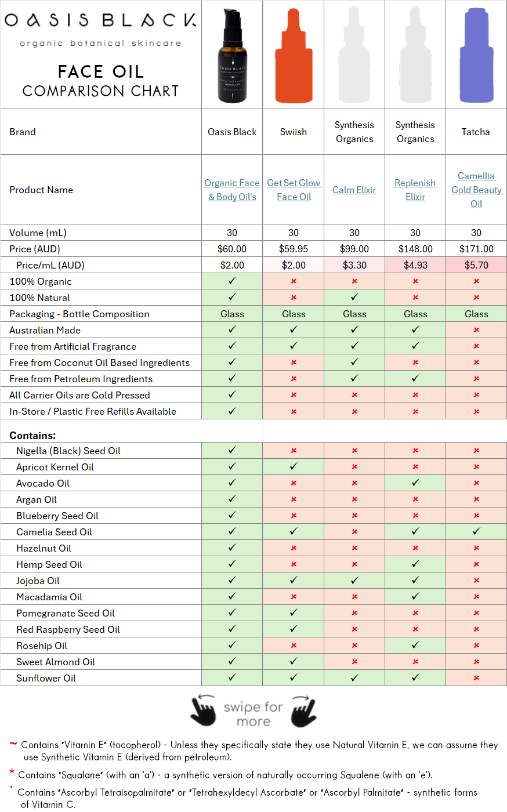Viewport: 507px width, 812px height.
Task: Click Swiish's Australian Made check mark
Action: tap(294, 329)
